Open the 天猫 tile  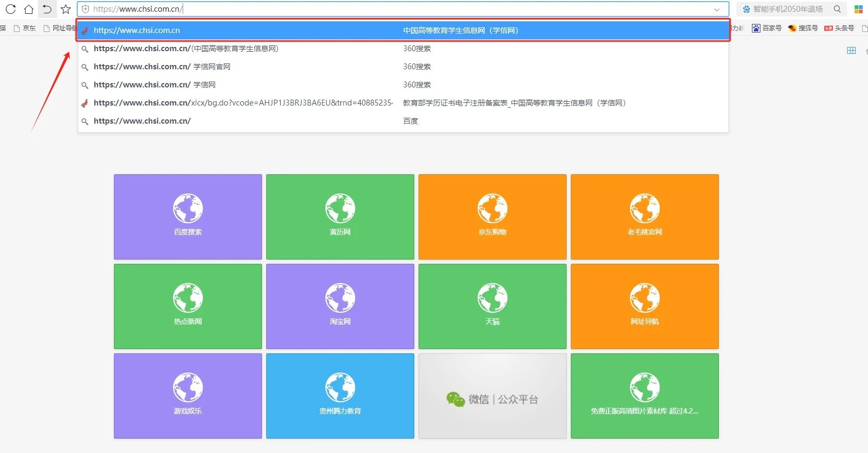(493, 306)
